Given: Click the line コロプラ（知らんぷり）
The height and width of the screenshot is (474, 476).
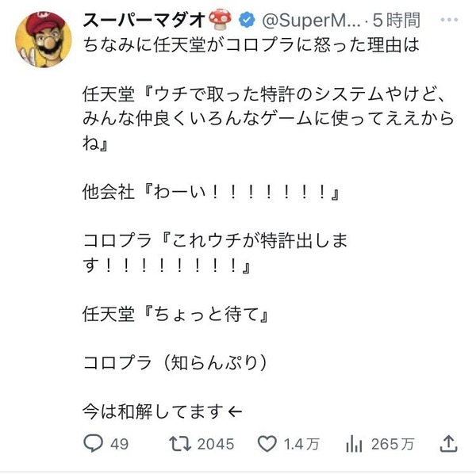Looking at the screenshot, I should pos(175,362).
